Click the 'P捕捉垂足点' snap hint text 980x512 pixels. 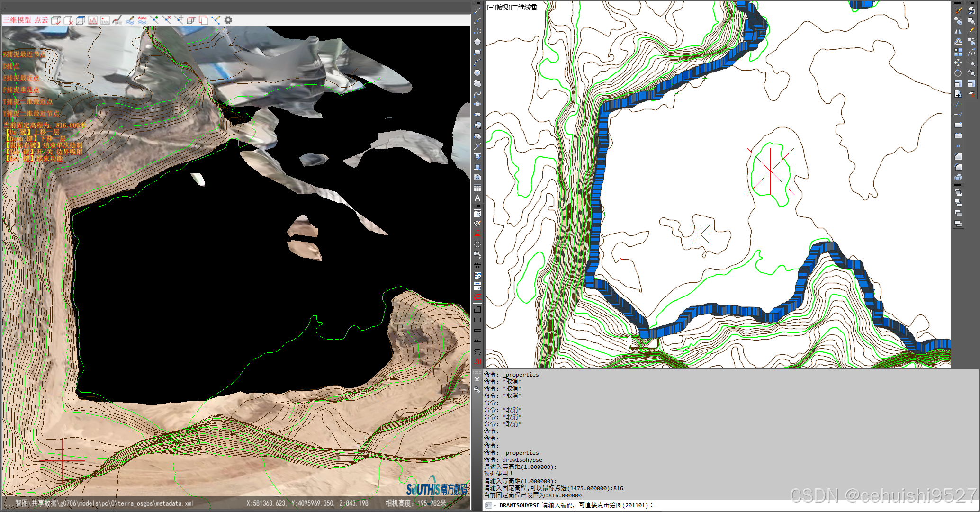[x=21, y=90]
